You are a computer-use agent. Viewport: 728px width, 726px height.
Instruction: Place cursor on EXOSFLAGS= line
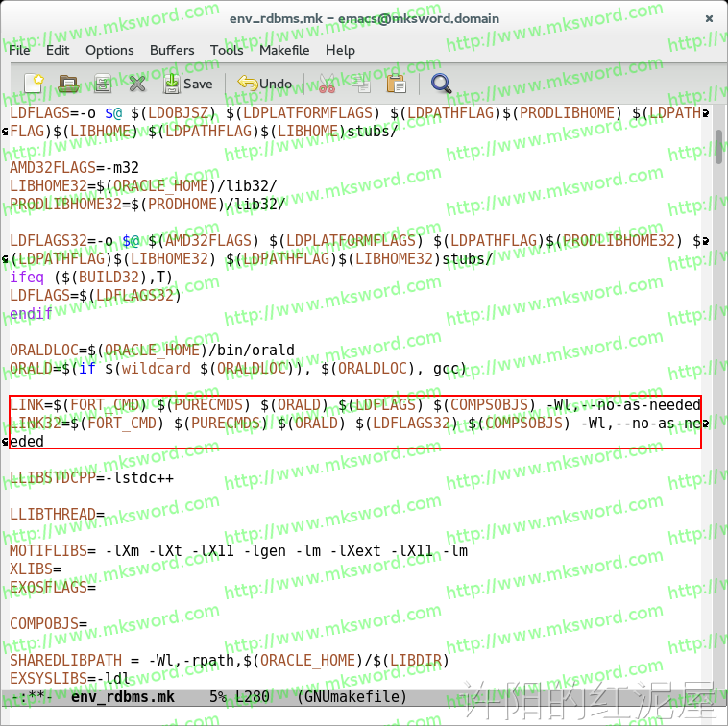coord(53,587)
